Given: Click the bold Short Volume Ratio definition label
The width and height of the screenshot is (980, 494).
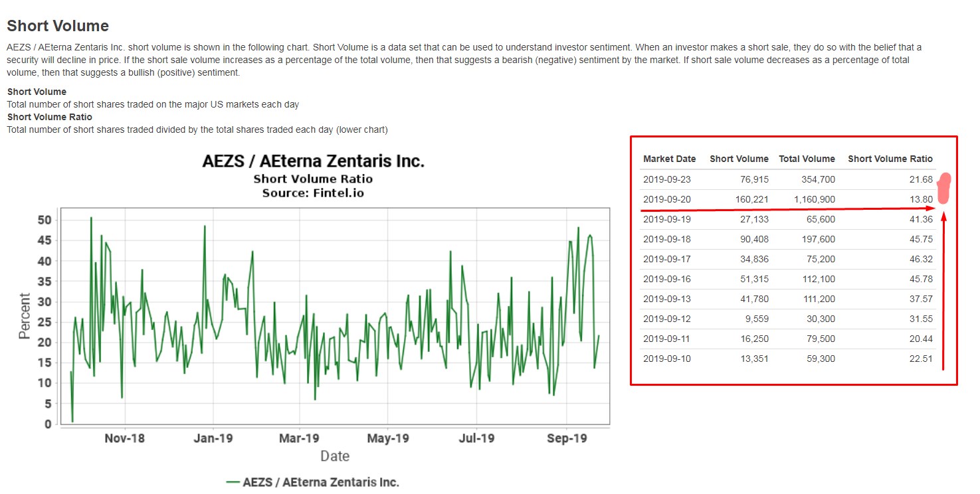Looking at the screenshot, I should tap(50, 117).
